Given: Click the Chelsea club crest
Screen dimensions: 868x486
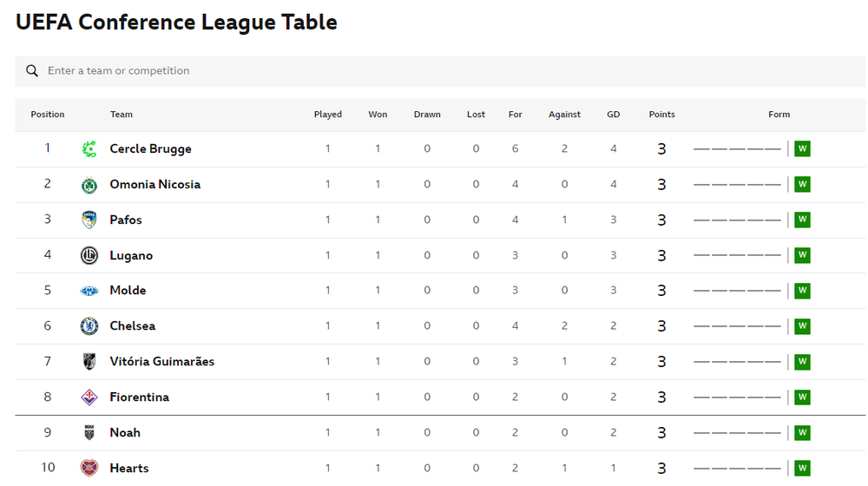Looking at the screenshot, I should pos(89,326).
